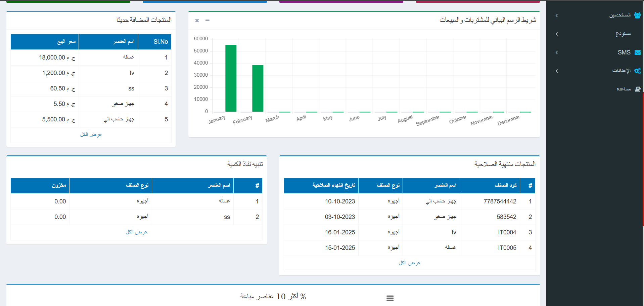Image resolution: width=644 pixels, height=306 pixels.
Task: Click عرض الكل under expired products table
Action: coord(409,263)
